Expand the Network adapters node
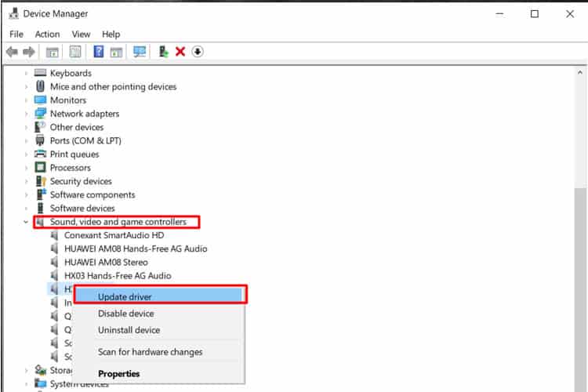The width and height of the screenshot is (588, 392). 26,114
